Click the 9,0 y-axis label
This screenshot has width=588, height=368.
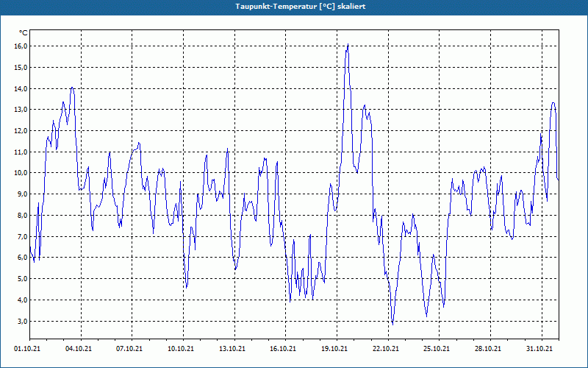coord(23,194)
